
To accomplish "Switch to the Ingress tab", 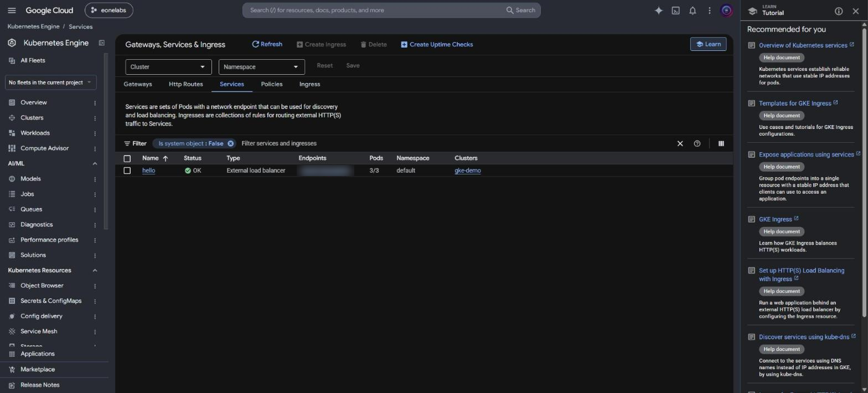I will coord(310,84).
